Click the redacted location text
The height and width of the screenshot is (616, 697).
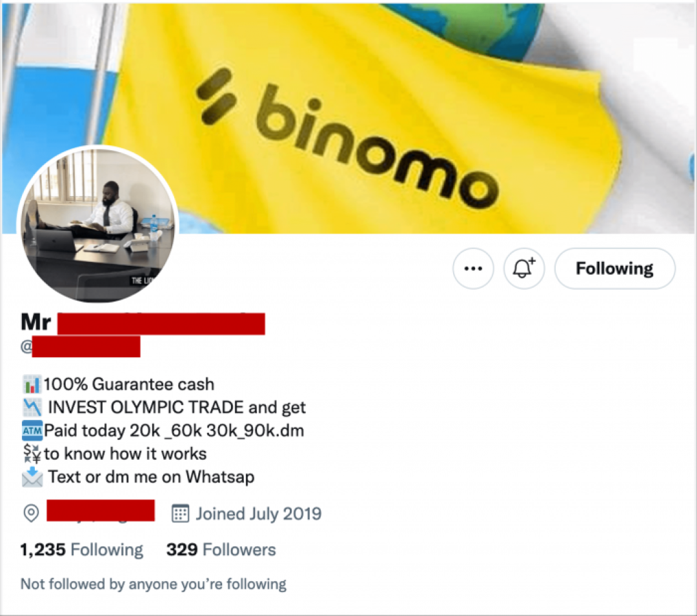(101, 510)
